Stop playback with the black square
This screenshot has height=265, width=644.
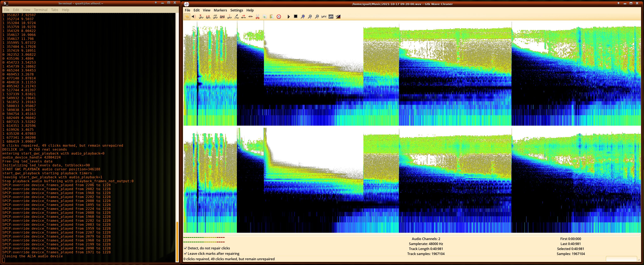(296, 16)
